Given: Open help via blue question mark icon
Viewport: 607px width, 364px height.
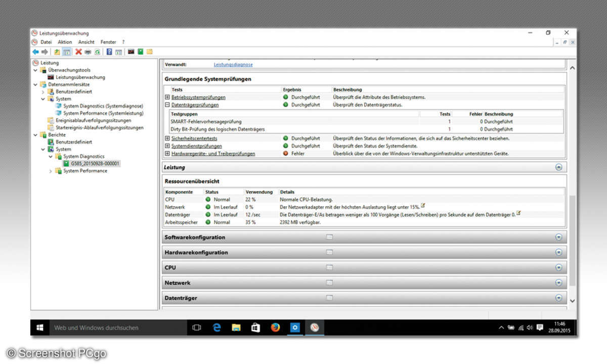Looking at the screenshot, I should click(109, 52).
